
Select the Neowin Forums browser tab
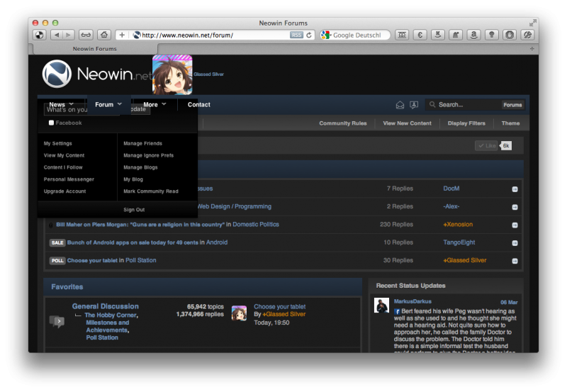point(95,49)
